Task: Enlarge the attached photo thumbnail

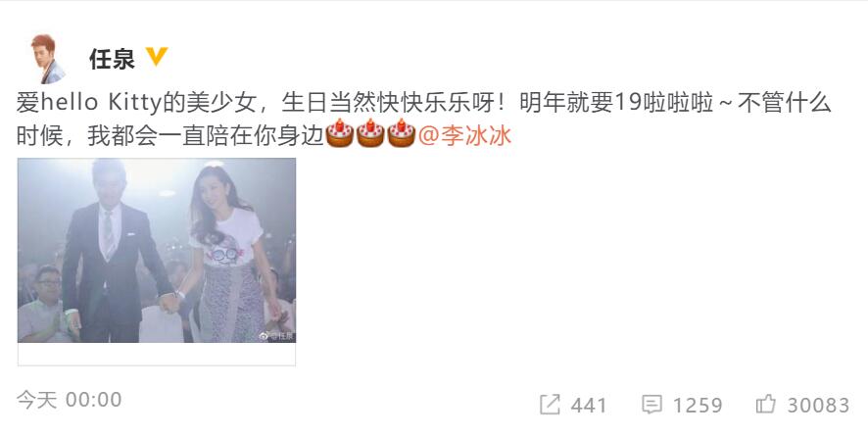Action: pyautogui.click(x=157, y=250)
